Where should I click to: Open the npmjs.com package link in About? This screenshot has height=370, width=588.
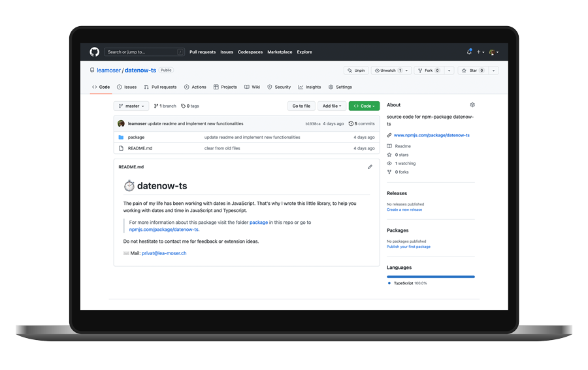point(431,135)
